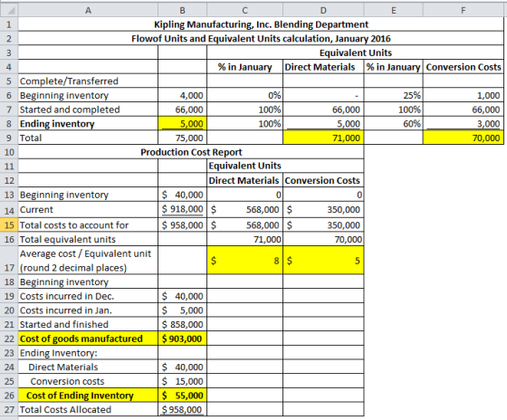Select conversion costs 1,000 cell
Viewport: 507px width, 420px height.
click(x=464, y=95)
